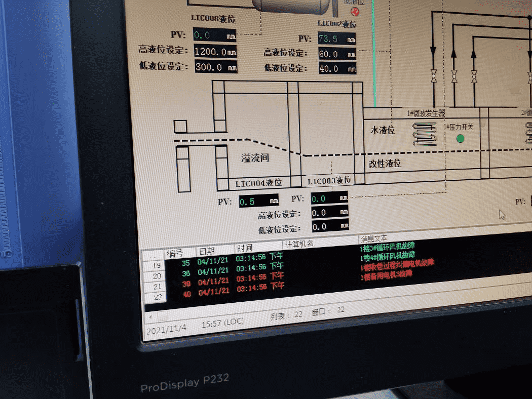This screenshot has height=399, width=532.
Task: Click the 计算机名 column header
Action: (x=320, y=244)
